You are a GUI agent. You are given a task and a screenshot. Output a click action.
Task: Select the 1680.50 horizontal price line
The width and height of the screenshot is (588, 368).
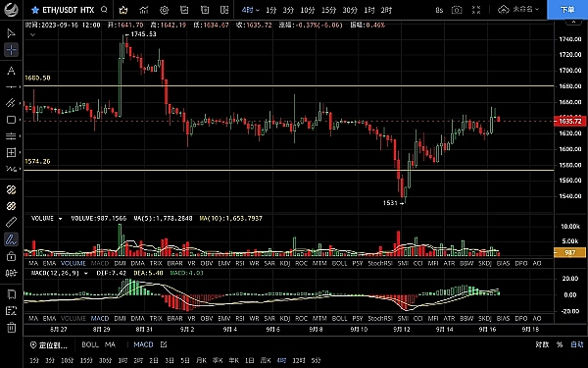coord(289,86)
